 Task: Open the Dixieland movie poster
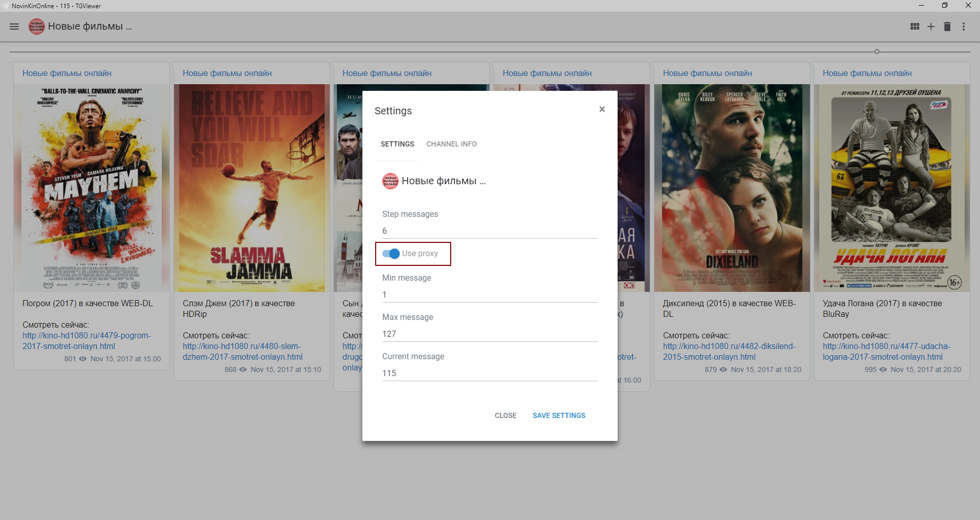click(x=732, y=188)
